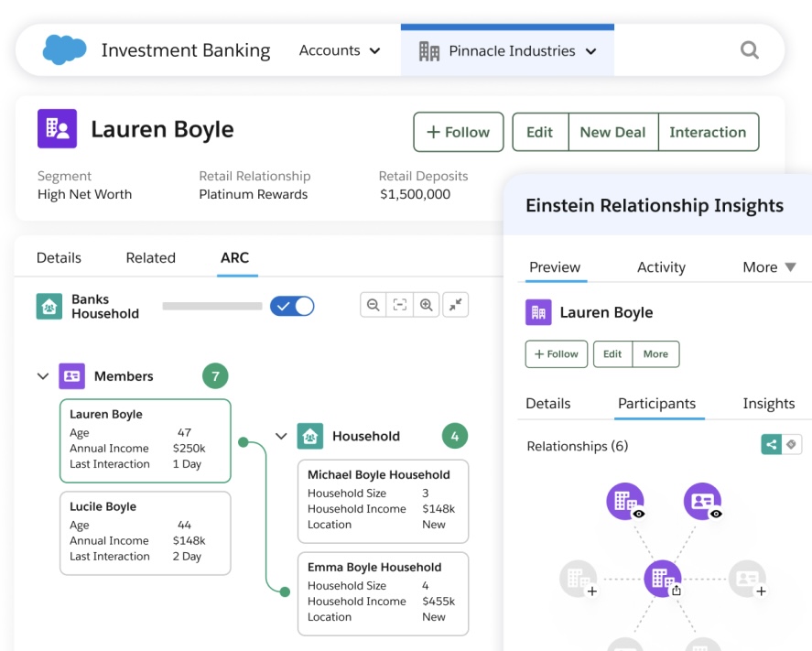Click Follow in Einstein panel

(557, 353)
